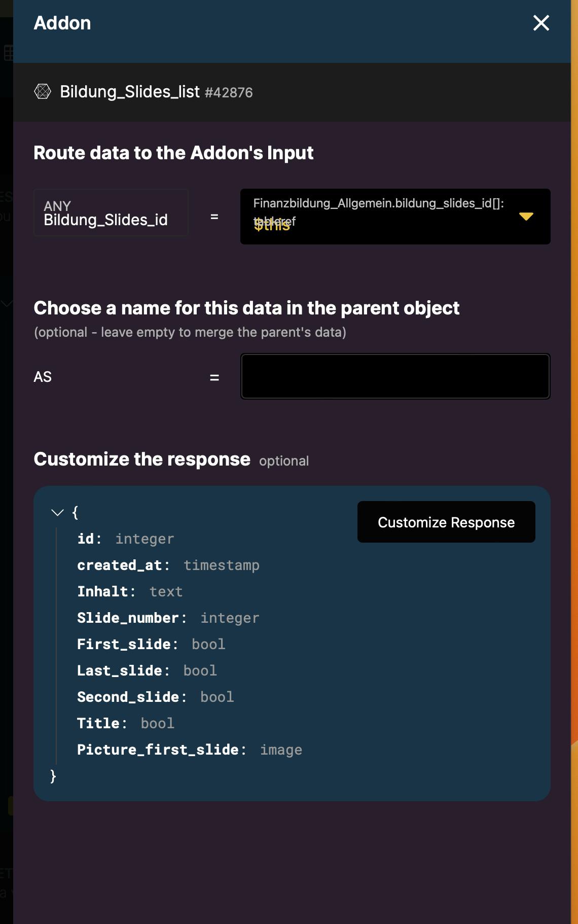Click the yellow dropdown arrow for input value
578x924 pixels.
pyautogui.click(x=526, y=217)
